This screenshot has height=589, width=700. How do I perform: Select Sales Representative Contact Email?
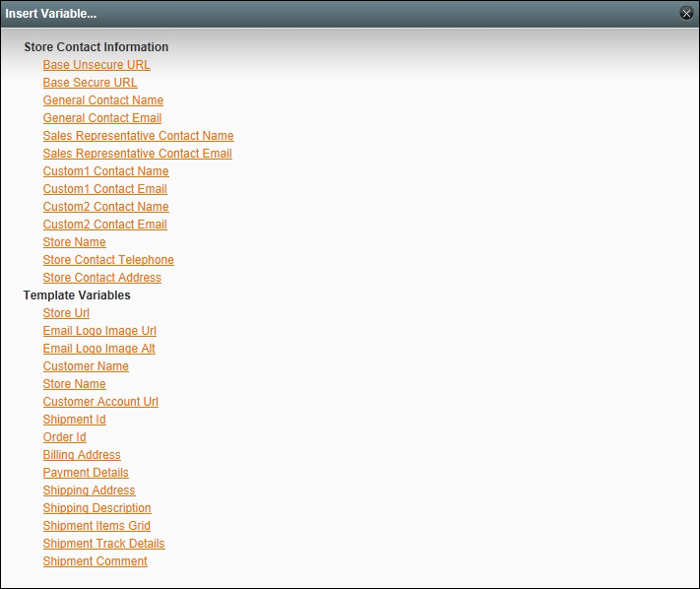[138, 154]
